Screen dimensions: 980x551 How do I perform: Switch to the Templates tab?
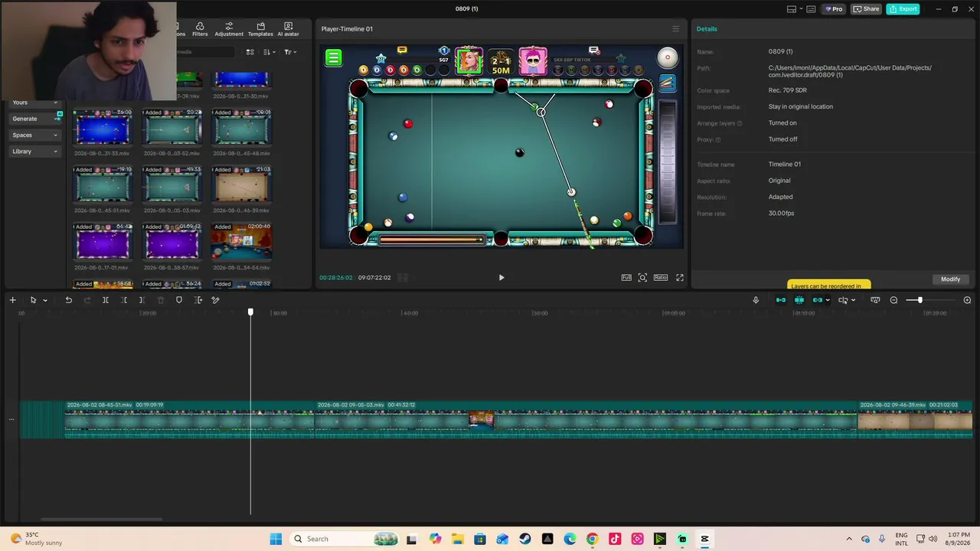point(260,29)
